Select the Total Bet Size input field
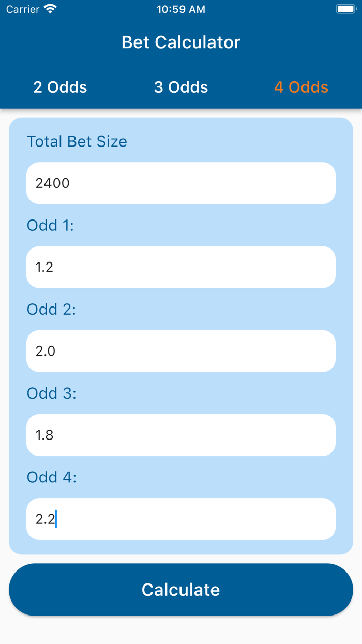 (180, 183)
